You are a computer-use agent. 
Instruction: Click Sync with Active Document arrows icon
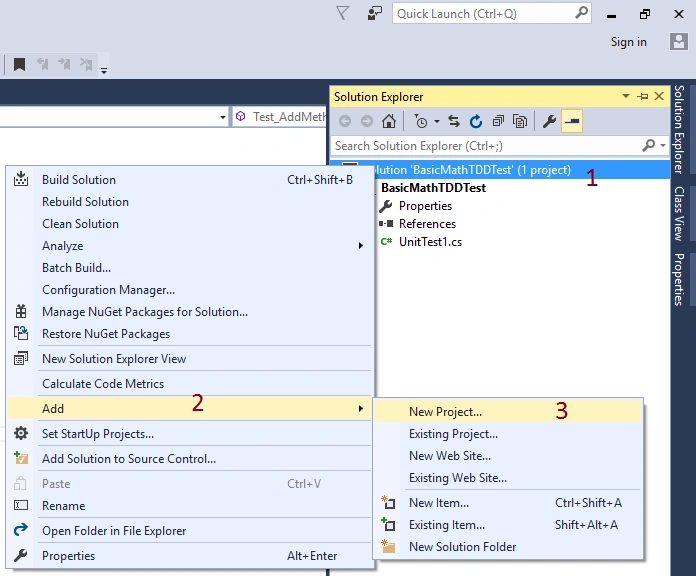454,121
